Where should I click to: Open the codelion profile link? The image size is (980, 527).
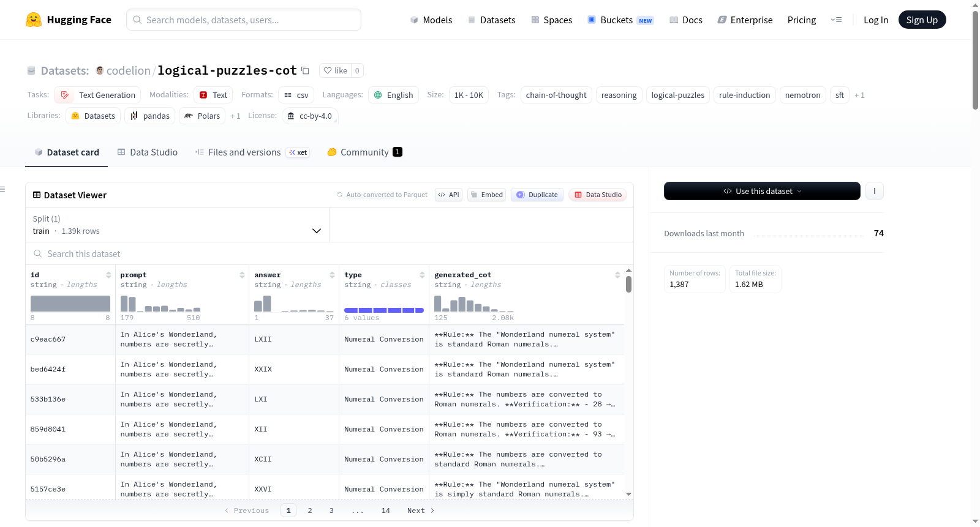(128, 70)
